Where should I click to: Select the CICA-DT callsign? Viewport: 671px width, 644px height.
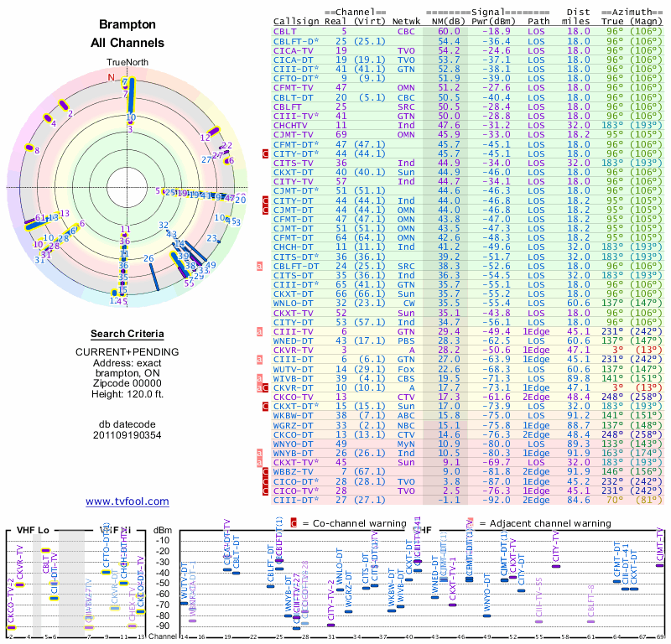tap(294, 60)
